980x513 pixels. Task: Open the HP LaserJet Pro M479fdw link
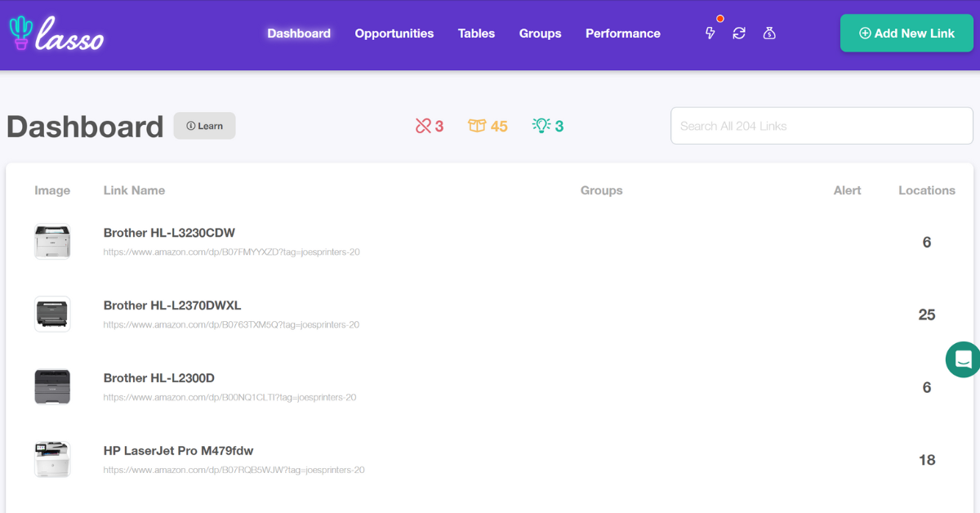coord(178,451)
